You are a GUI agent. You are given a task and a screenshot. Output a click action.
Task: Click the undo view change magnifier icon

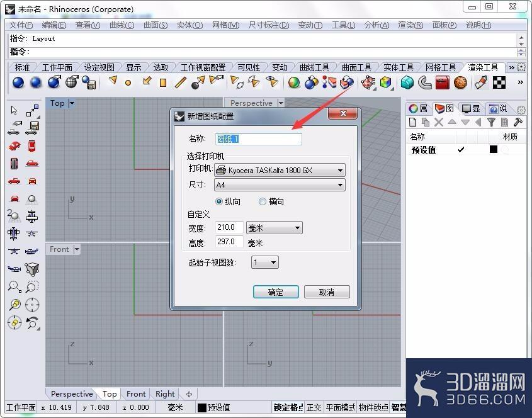tap(33, 322)
